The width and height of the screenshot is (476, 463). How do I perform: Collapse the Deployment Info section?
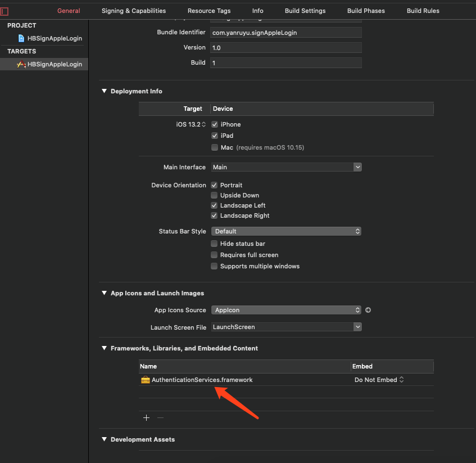pyautogui.click(x=104, y=91)
